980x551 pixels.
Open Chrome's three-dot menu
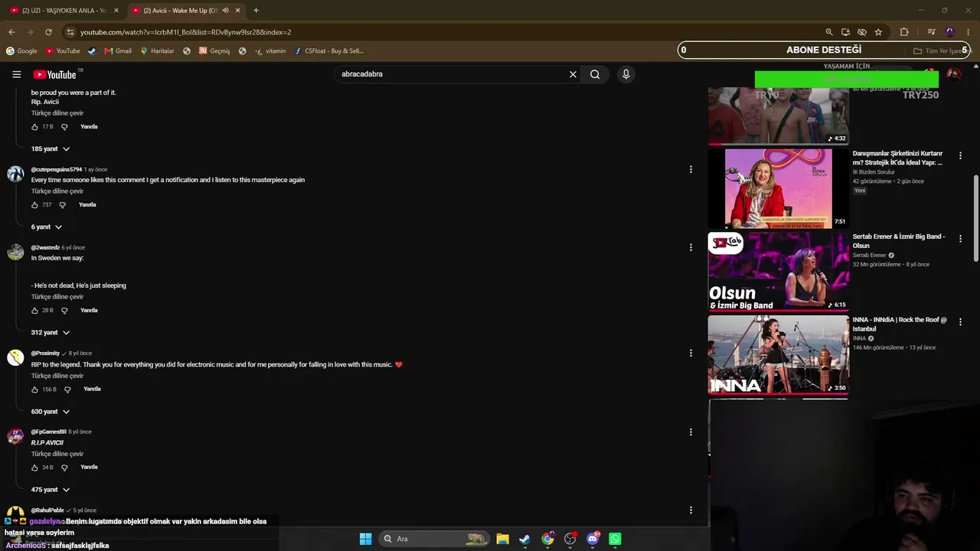pos(968,32)
